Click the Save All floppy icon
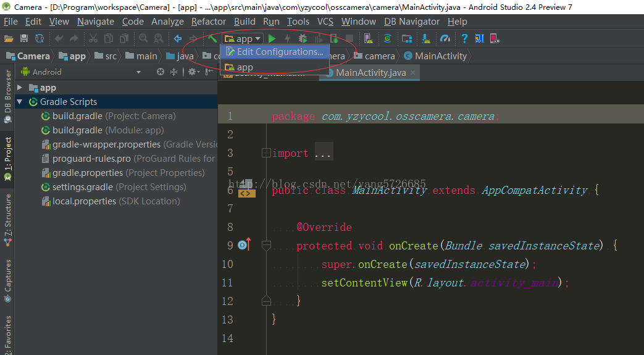The width and height of the screenshot is (644, 355). click(x=24, y=39)
